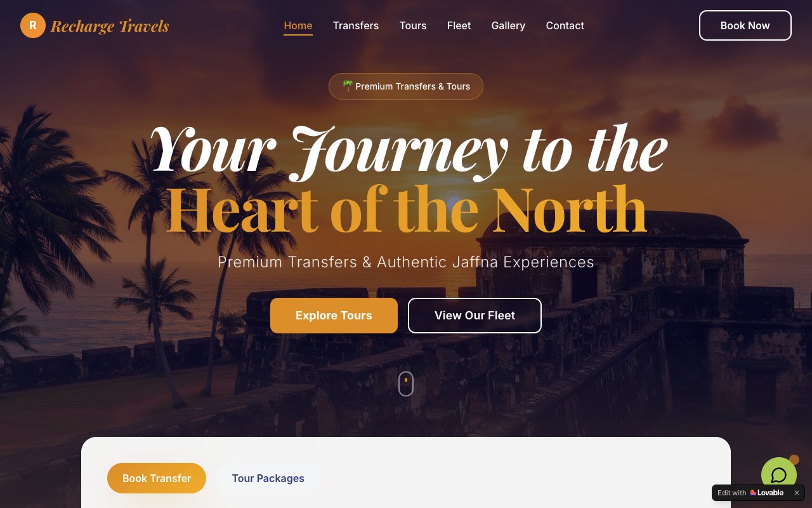
Task: Select the View Our Fleet button
Action: point(475,316)
